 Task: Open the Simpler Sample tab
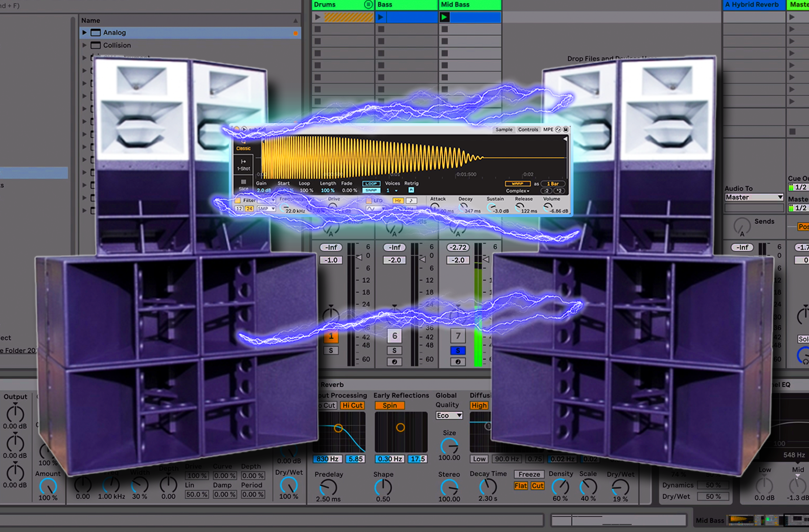[x=504, y=129]
